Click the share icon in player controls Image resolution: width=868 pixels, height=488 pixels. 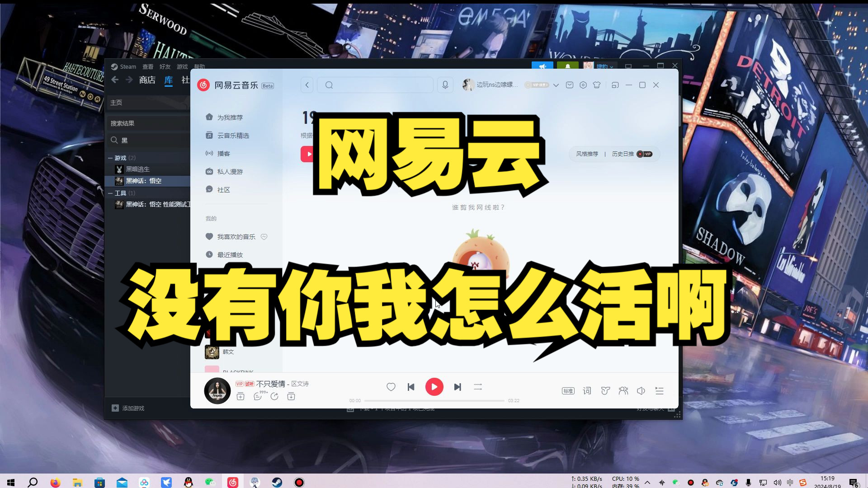point(275,396)
